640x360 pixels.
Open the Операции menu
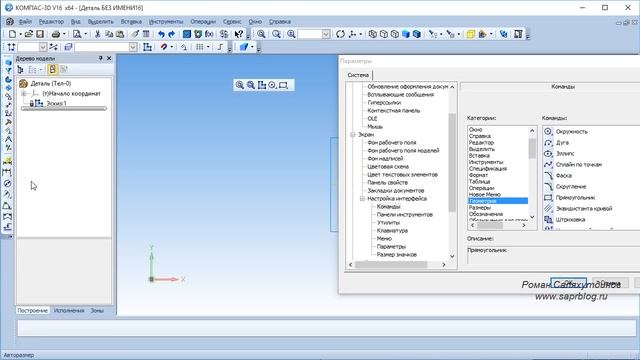tap(203, 22)
